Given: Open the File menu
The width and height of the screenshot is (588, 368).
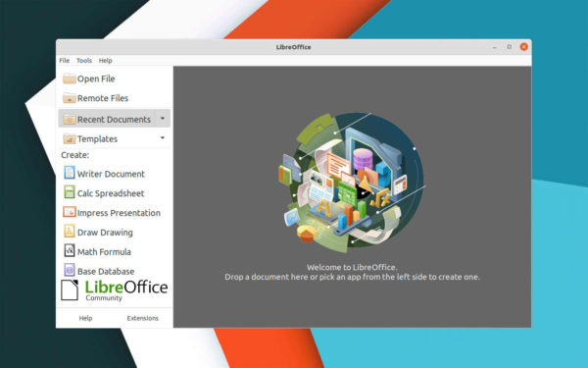Looking at the screenshot, I should [65, 61].
